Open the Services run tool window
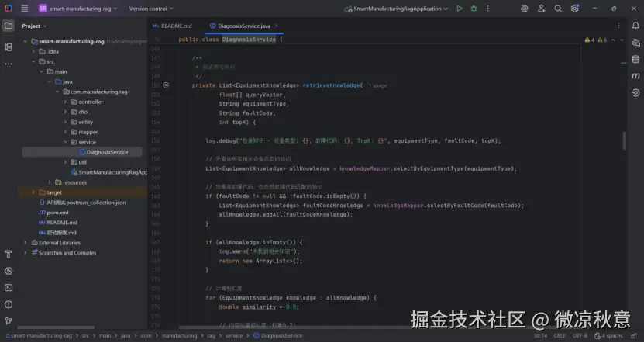This screenshot has width=644, height=343. click(9, 271)
